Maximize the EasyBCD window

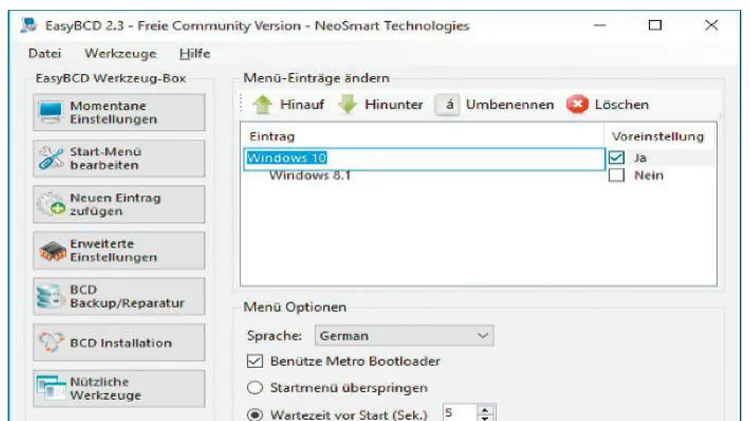[x=655, y=25]
